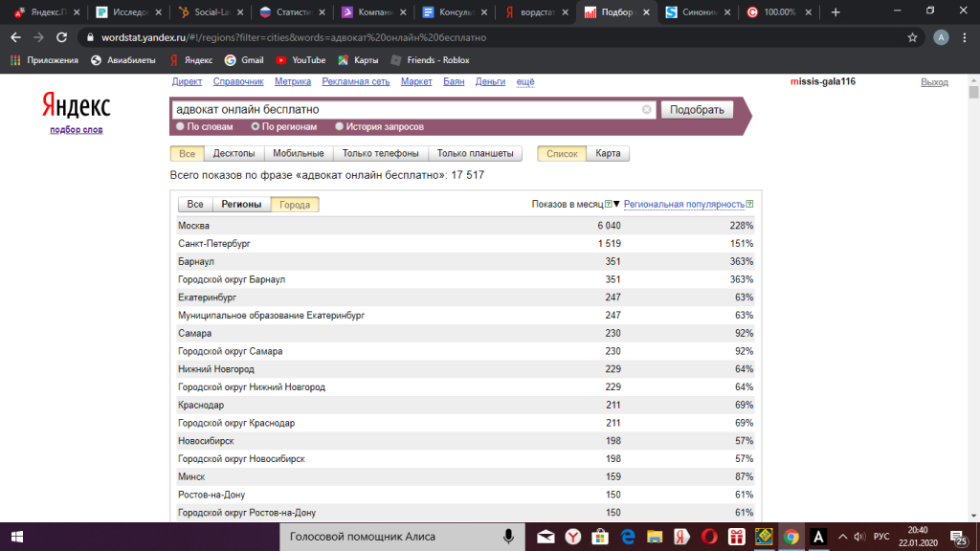
Task: Open the Microsoft Edge taskbar icon
Action: pos(628,537)
